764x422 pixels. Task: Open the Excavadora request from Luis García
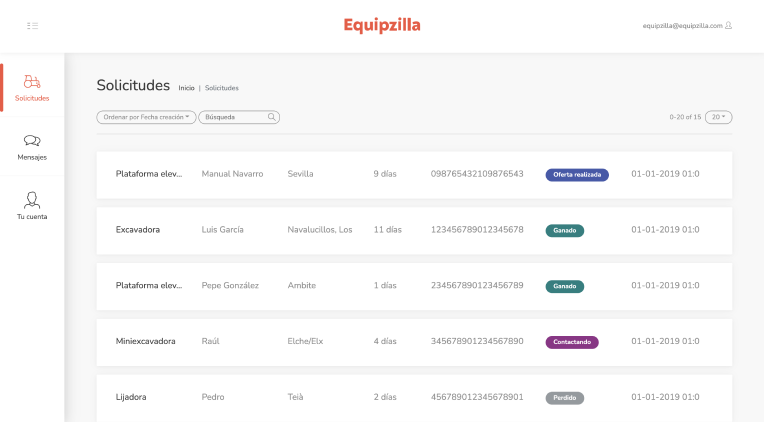(x=138, y=230)
